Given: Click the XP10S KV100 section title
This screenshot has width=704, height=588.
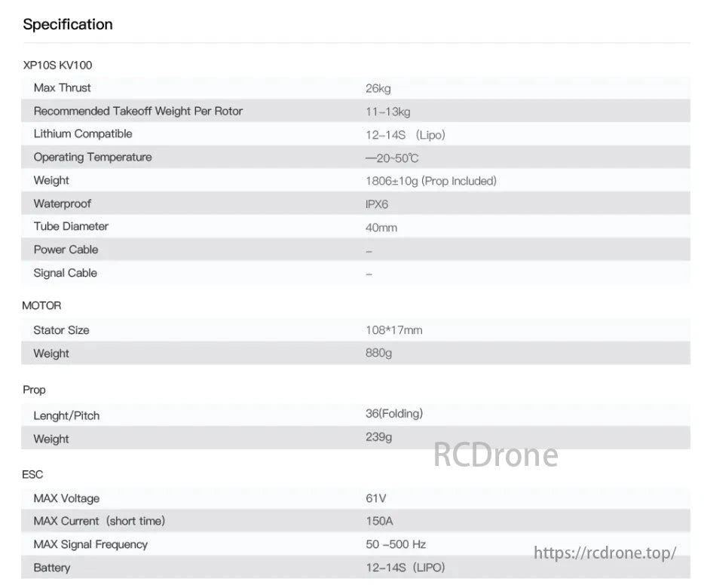Looking at the screenshot, I should pos(57,65).
